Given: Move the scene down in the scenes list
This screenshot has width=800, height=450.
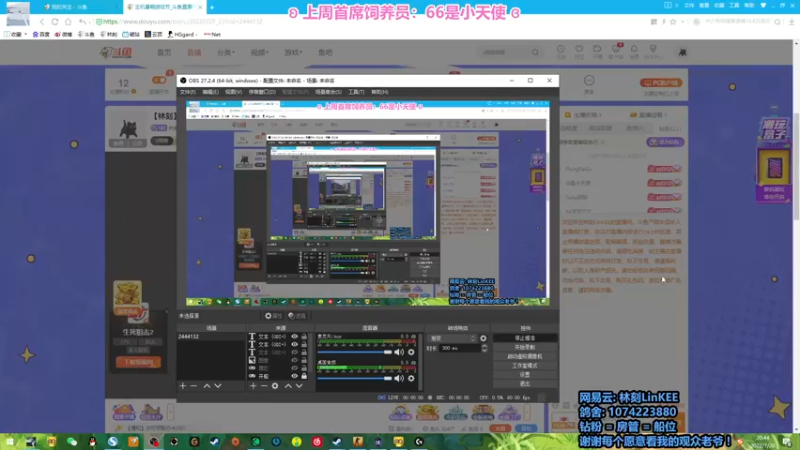Looking at the screenshot, I should [218, 386].
